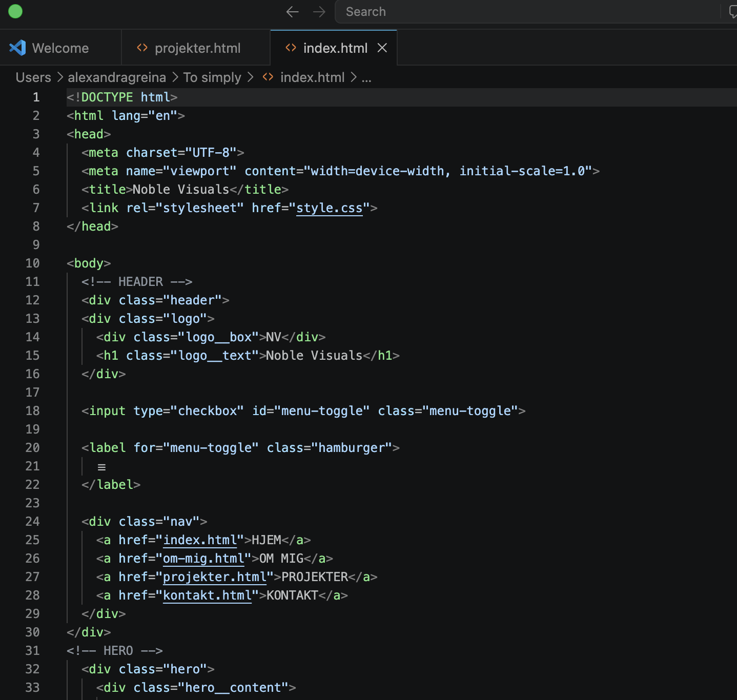
Task: Click the green window button
Action: point(15,11)
